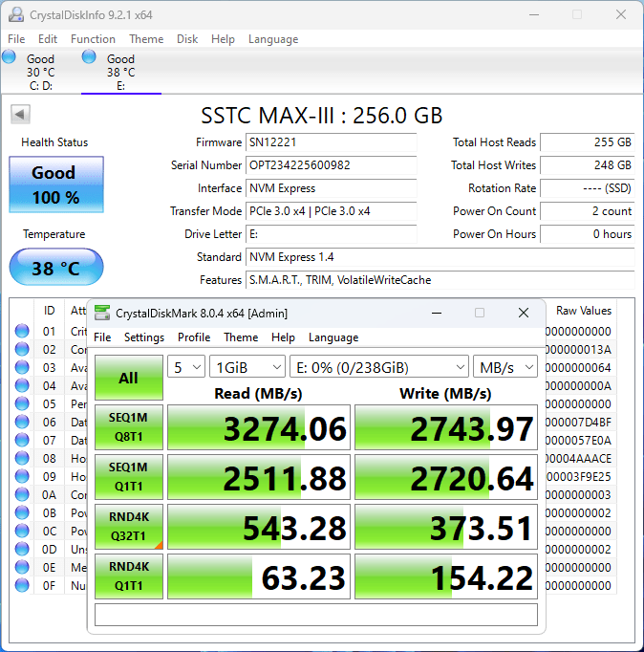
Task: Expand the target drive dropdown E: 0%
Action: pyautogui.click(x=378, y=367)
